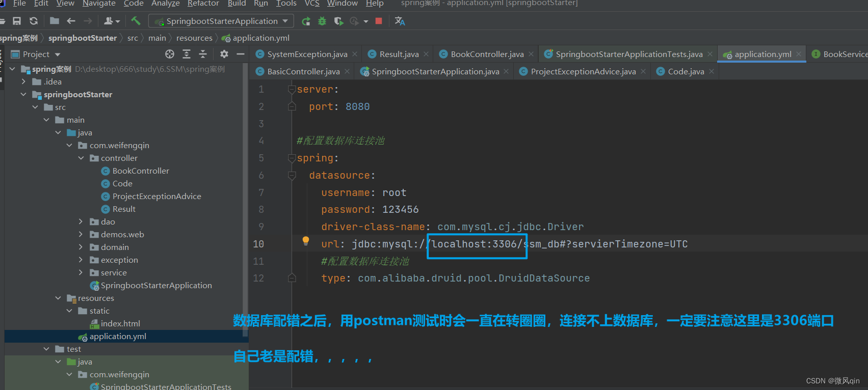Click the locate/select opened file target icon
Image resolution: width=868 pixels, height=390 pixels.
[170, 54]
